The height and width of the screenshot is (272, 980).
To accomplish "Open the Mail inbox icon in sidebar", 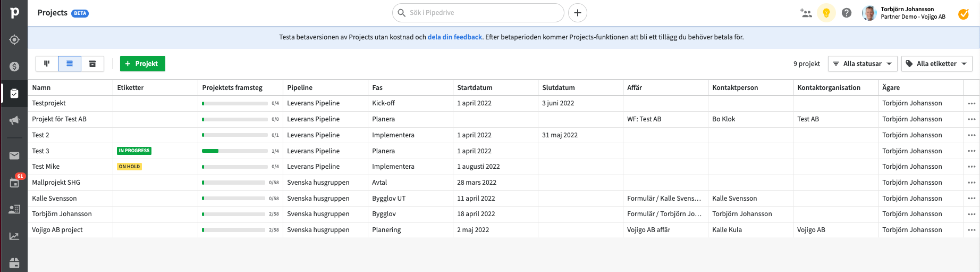I will point(14,155).
